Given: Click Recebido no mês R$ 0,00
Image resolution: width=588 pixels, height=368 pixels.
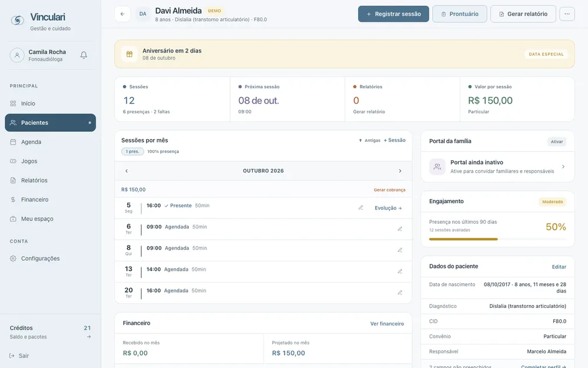Looking at the screenshot, I should pyautogui.click(x=135, y=353).
